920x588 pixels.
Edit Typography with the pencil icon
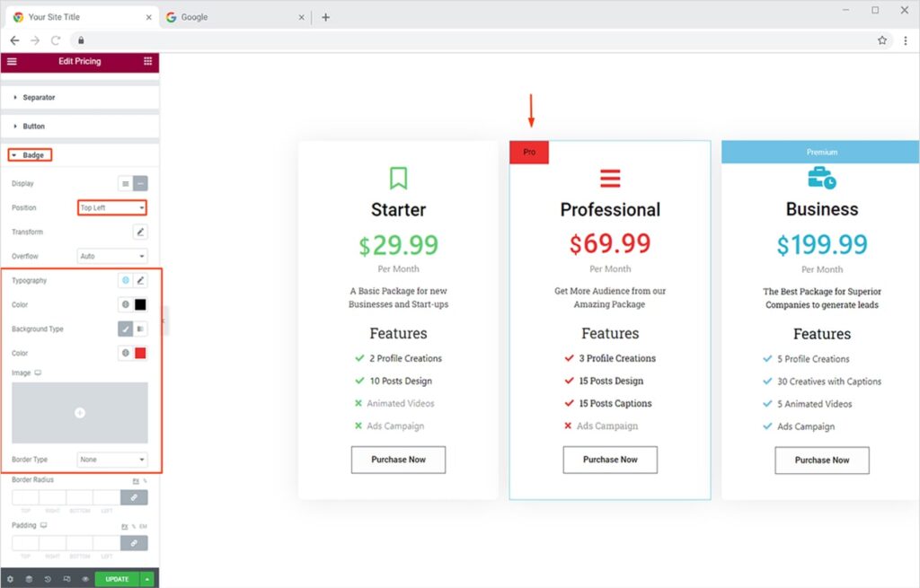coord(140,281)
